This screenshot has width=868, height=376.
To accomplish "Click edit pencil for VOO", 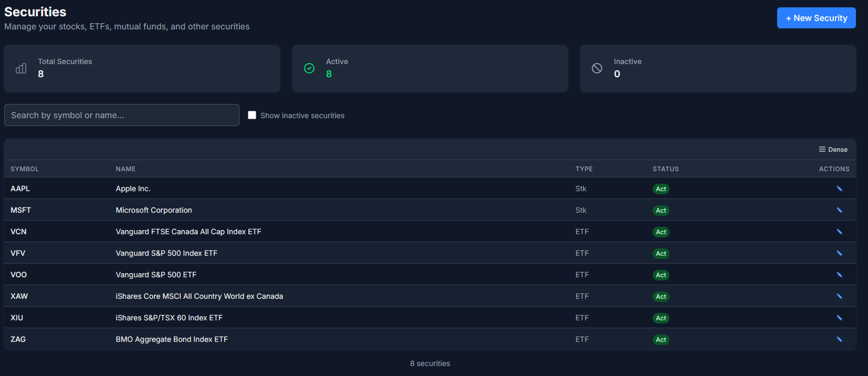I will (839, 275).
